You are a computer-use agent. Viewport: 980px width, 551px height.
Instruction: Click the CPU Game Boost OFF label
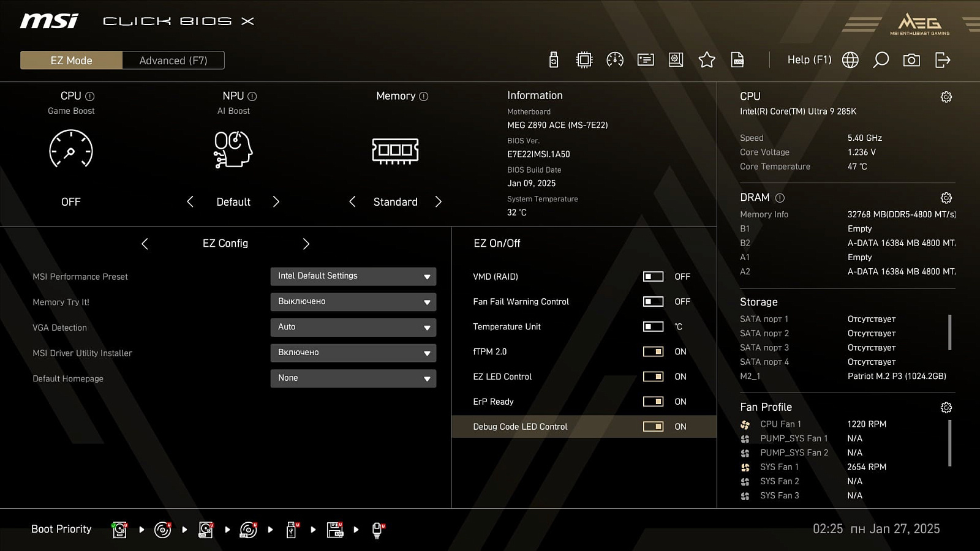point(71,202)
